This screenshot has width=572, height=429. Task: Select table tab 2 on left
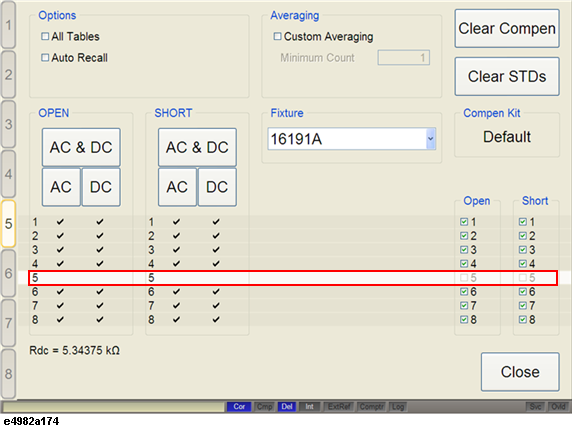tap(8, 75)
